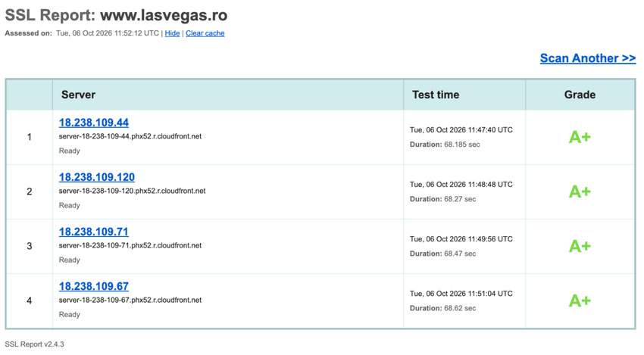The height and width of the screenshot is (355, 644).
Task: Click SSL Report v2.4.3 footer text
Action: [x=35, y=344]
